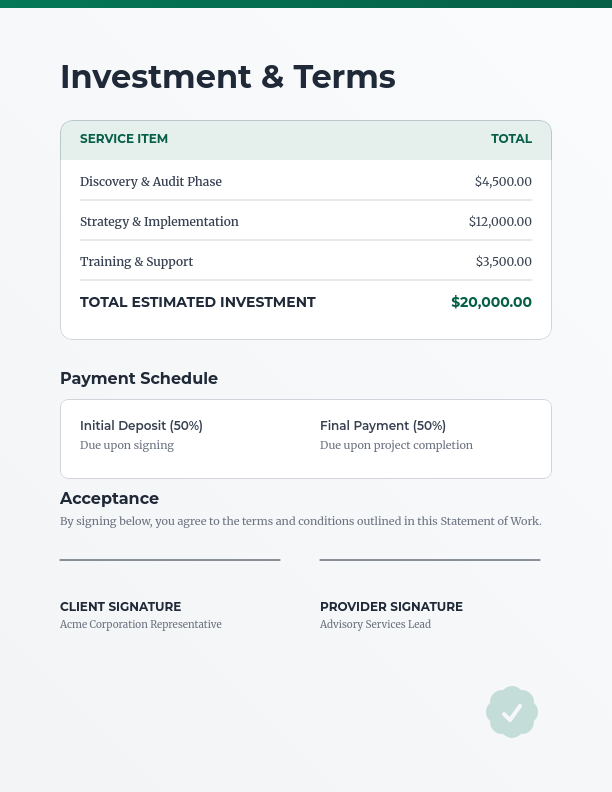Click the Total column header
Viewport: 612px width, 792px height.
[x=511, y=139]
